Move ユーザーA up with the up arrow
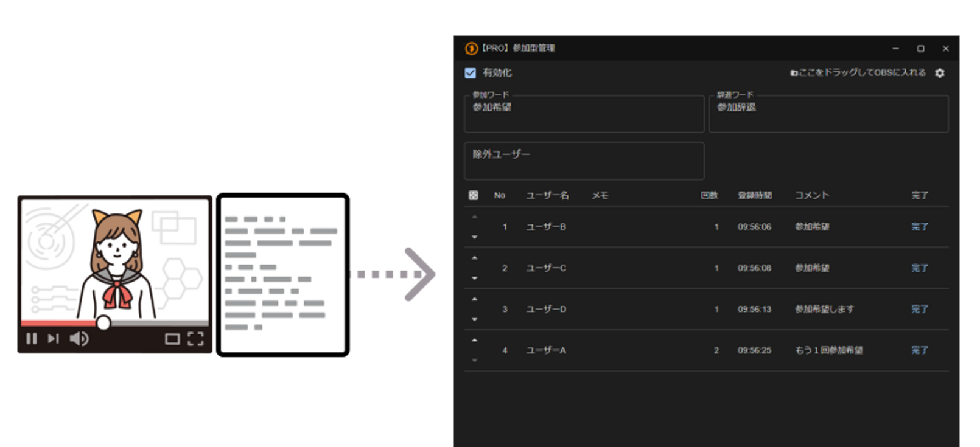 coord(475,340)
